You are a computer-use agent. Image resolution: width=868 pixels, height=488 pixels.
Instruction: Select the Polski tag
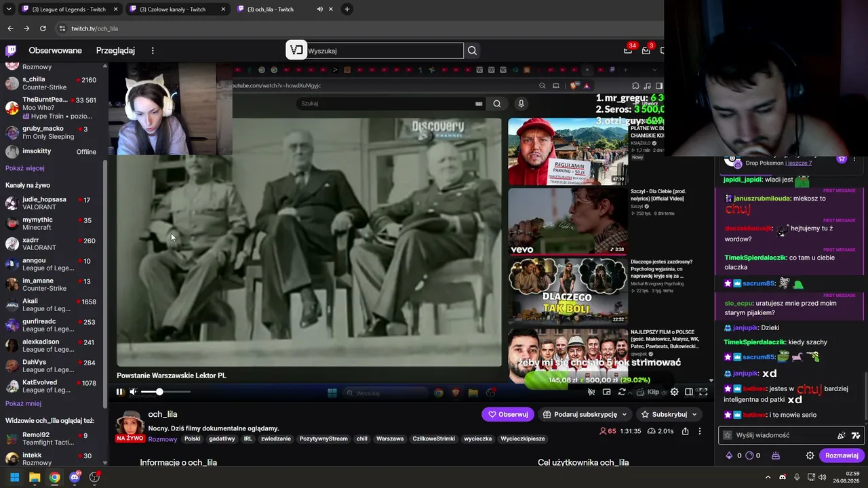pyautogui.click(x=193, y=439)
